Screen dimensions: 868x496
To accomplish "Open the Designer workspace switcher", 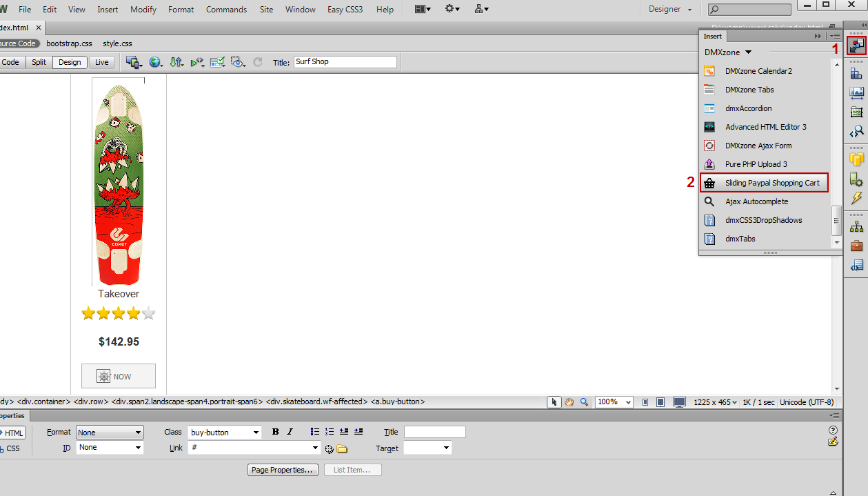I will pos(670,9).
